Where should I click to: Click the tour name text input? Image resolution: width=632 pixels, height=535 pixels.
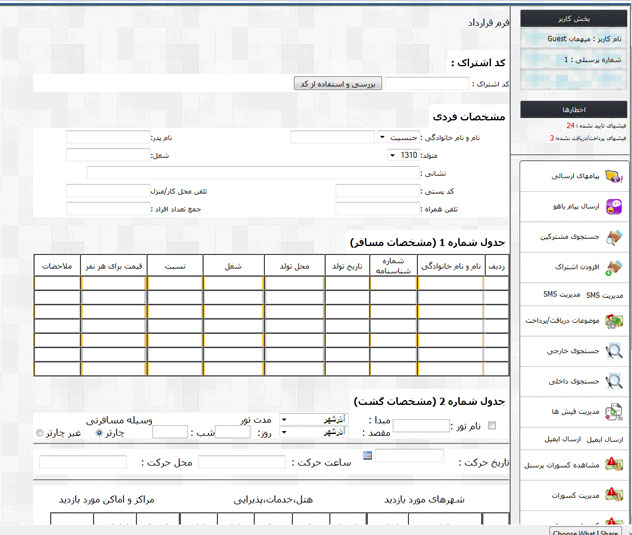[421, 426]
